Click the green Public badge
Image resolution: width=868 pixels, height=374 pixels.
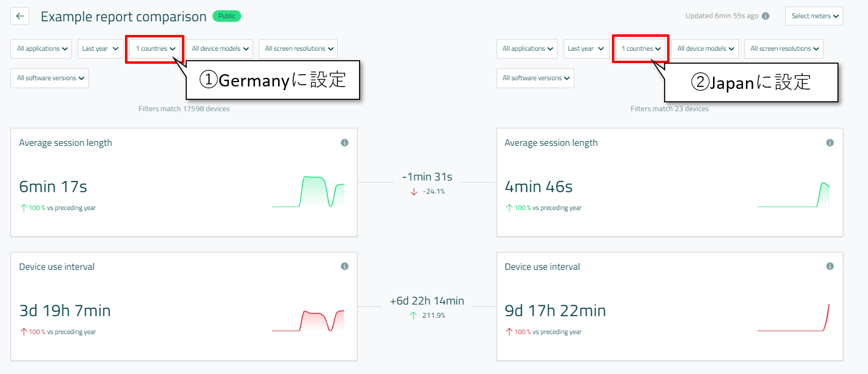[x=227, y=17]
